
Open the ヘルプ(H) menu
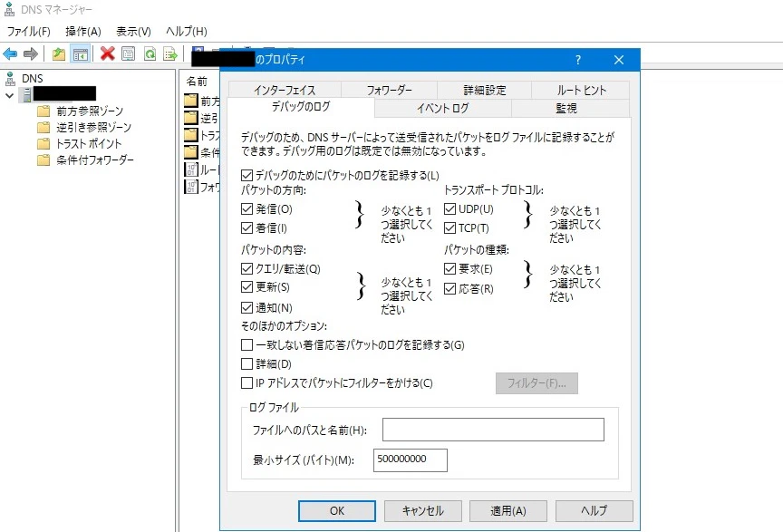(187, 32)
